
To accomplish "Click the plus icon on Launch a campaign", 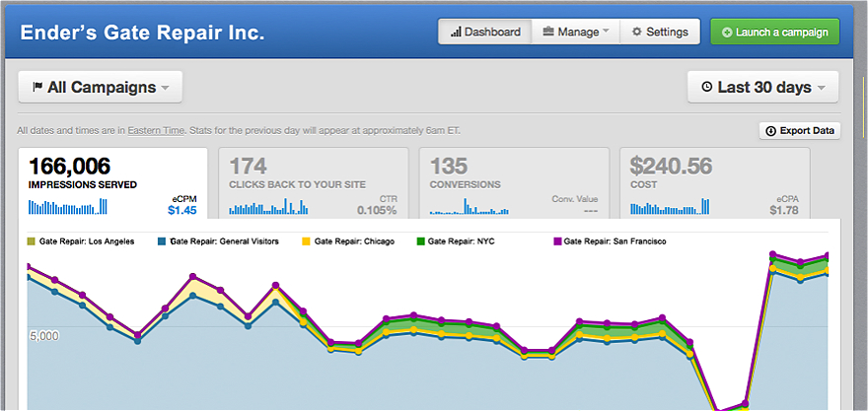I will [x=727, y=33].
